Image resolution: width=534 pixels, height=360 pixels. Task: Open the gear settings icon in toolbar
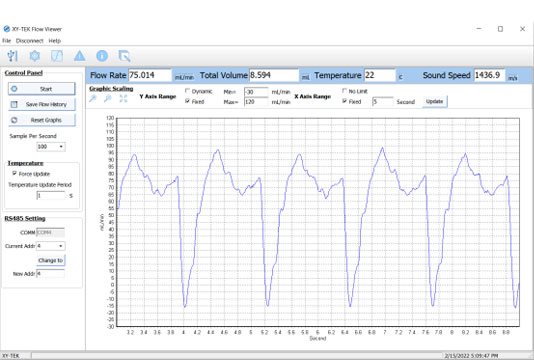(35, 56)
